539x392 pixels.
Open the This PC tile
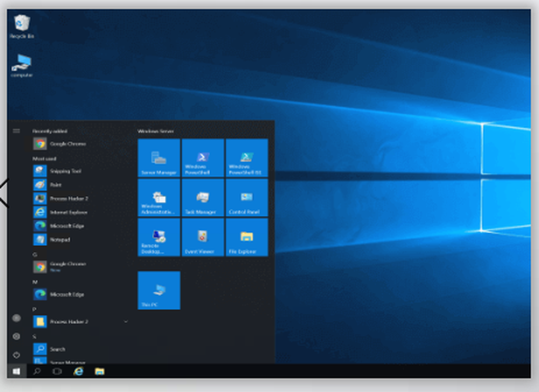click(x=159, y=290)
